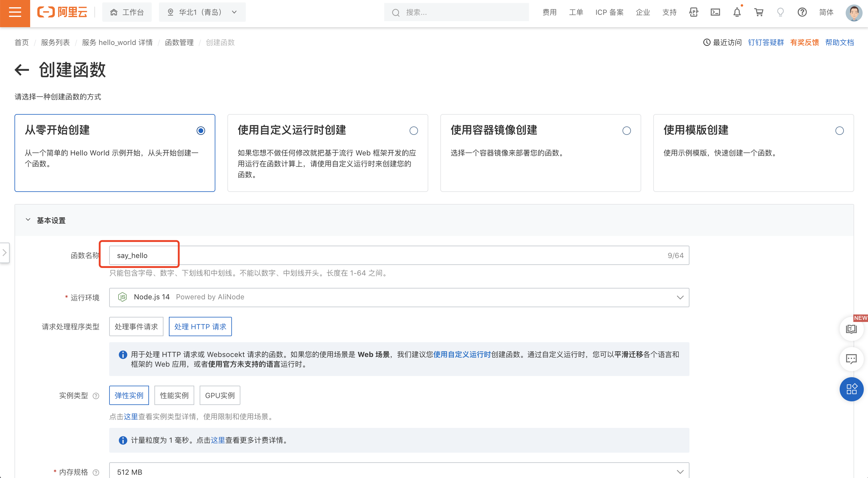Switch instance type to 性能实例

174,395
